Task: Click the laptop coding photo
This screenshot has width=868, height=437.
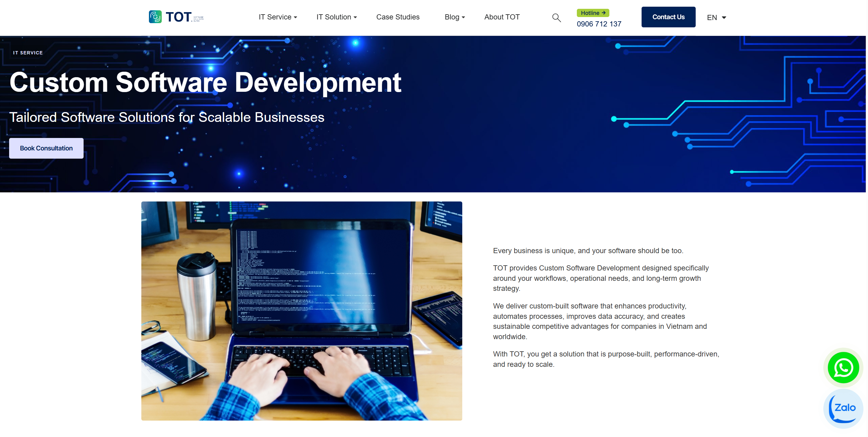Action: pyautogui.click(x=301, y=311)
